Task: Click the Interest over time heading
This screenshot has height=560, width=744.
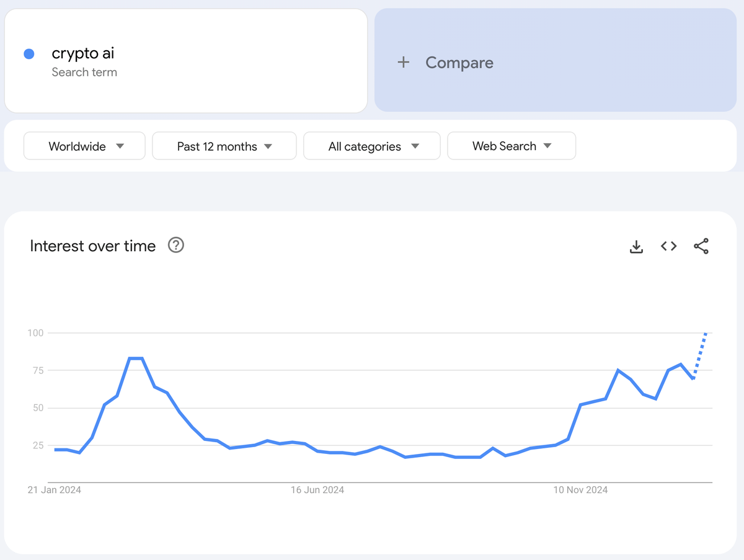Action: [93, 246]
